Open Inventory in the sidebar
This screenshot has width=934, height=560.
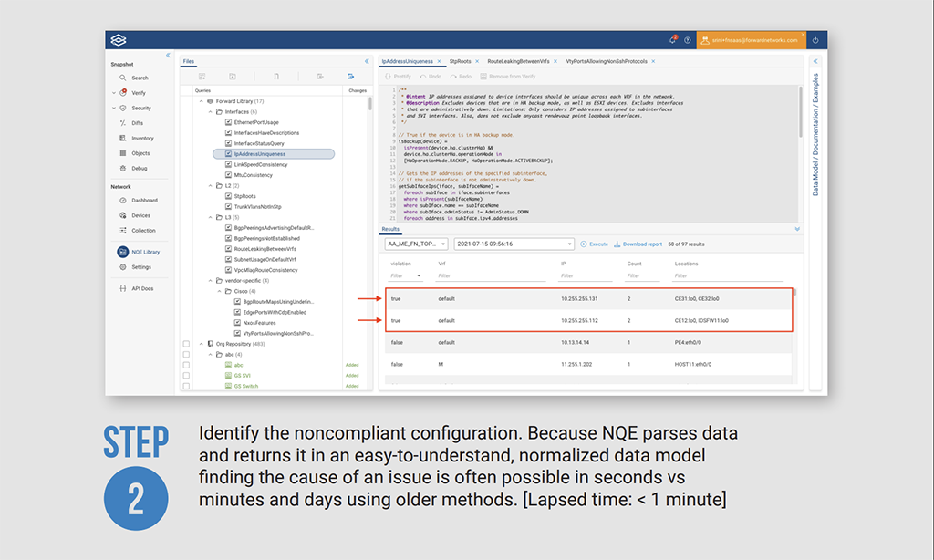click(137, 139)
